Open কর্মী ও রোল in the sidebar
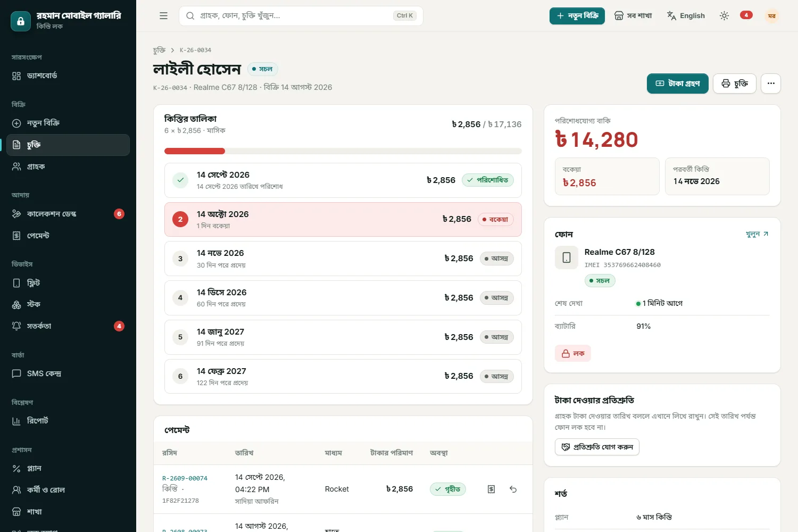This screenshot has width=798, height=532. pyautogui.click(x=68, y=490)
